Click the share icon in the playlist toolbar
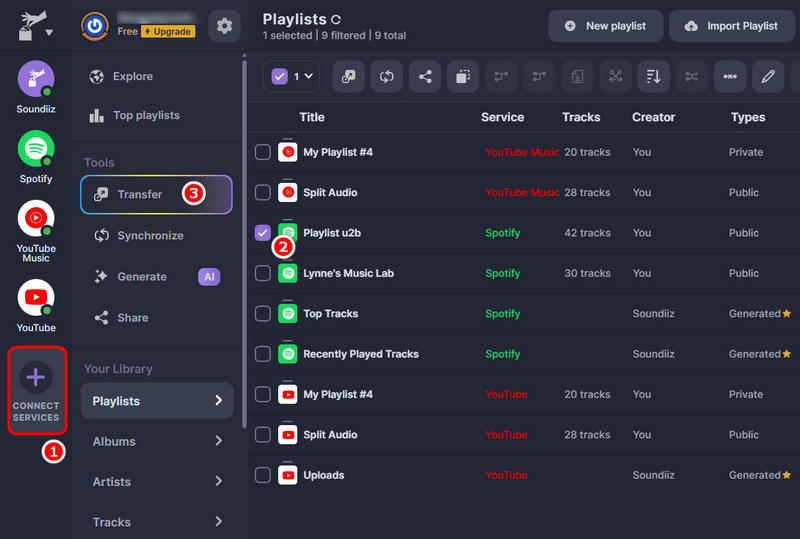 (425, 77)
